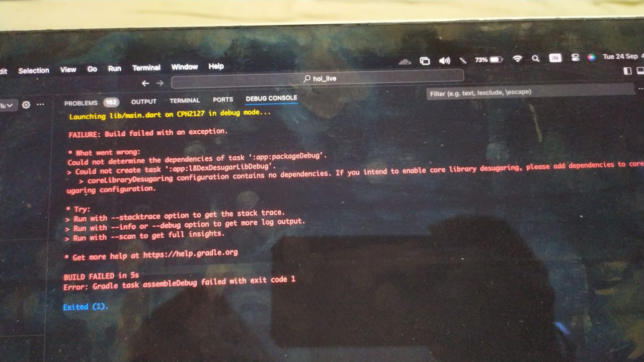This screenshot has width=644, height=362.
Task: Open the https://help.gradle.org link
Action: click(190, 253)
